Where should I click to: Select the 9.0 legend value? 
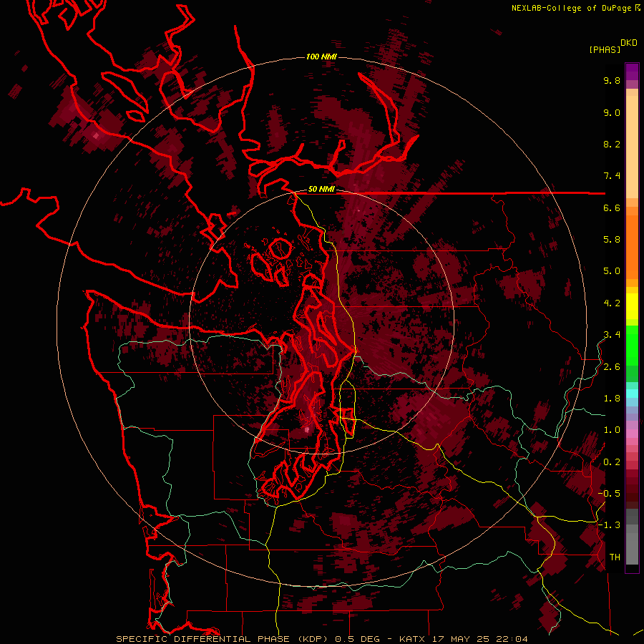coord(612,113)
